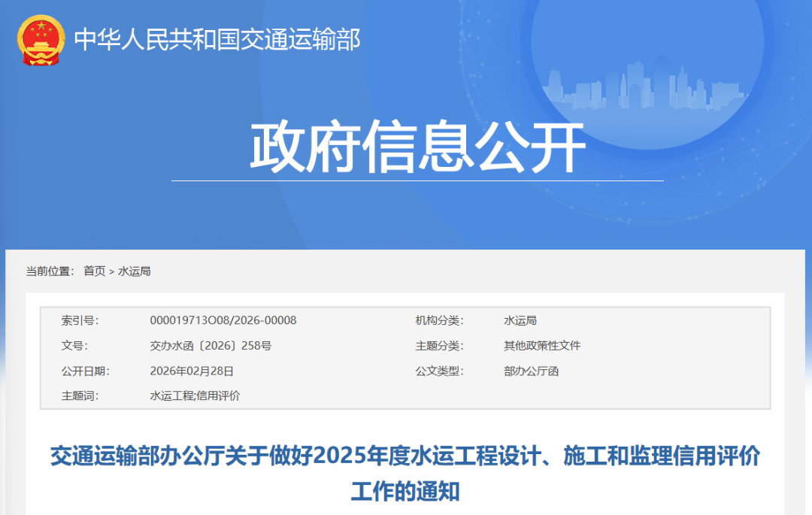Click the 机构分类 field label
812x515 pixels.
[x=439, y=320]
